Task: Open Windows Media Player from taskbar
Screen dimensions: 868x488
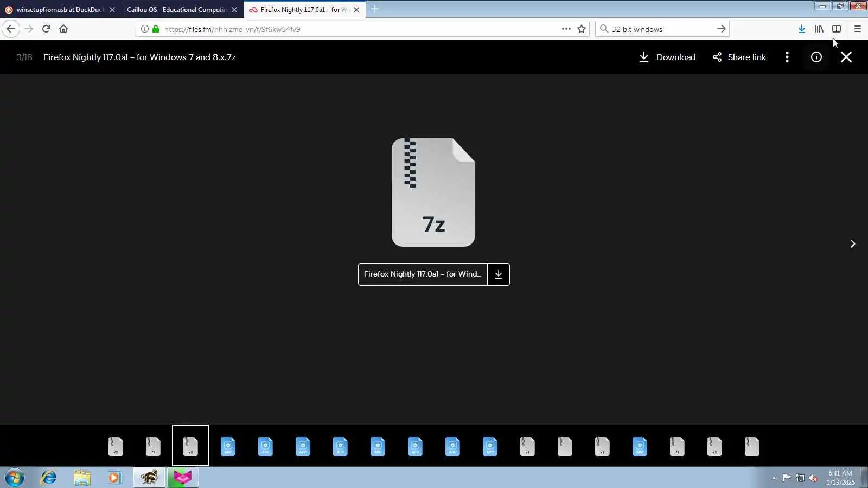Action: coord(114,478)
